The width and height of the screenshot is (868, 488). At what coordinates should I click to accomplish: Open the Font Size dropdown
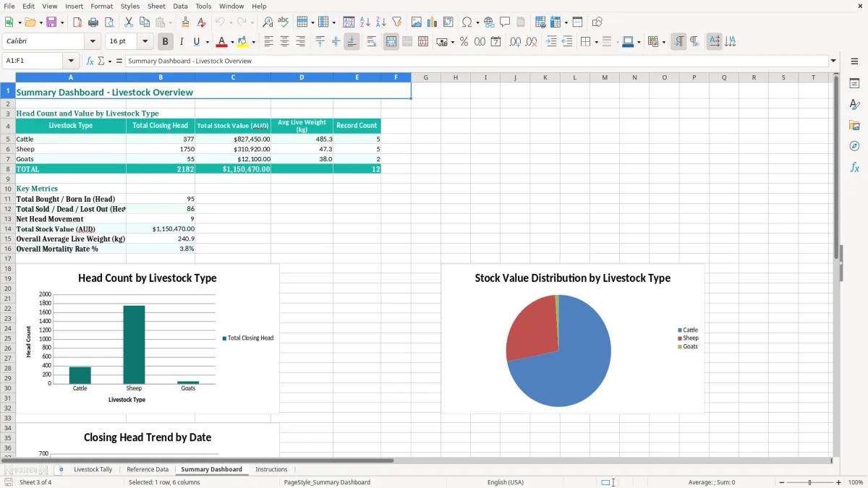(145, 42)
